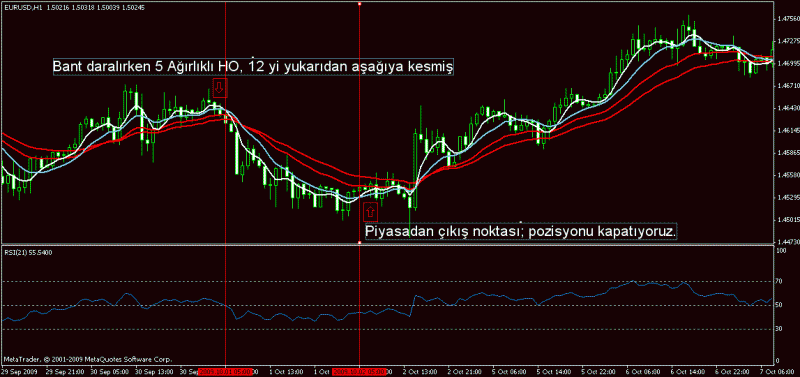Click the 1.45865 price scale value
This screenshot has width=800, height=377.
787,152
